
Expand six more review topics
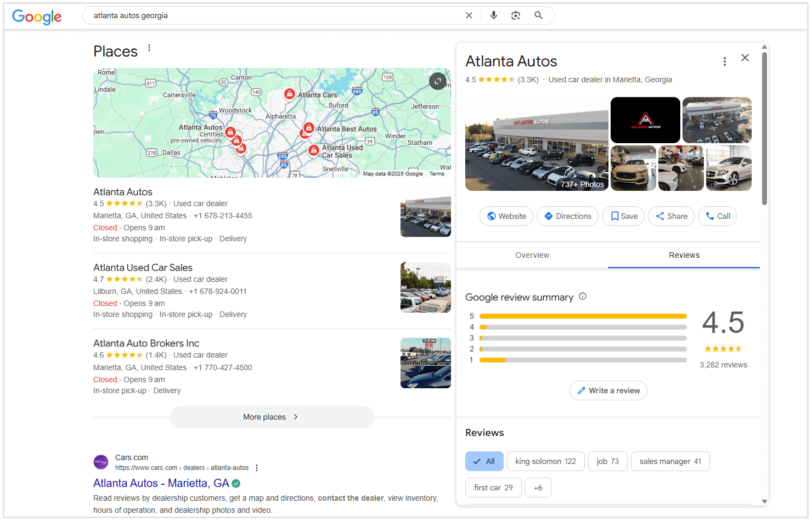coord(538,488)
